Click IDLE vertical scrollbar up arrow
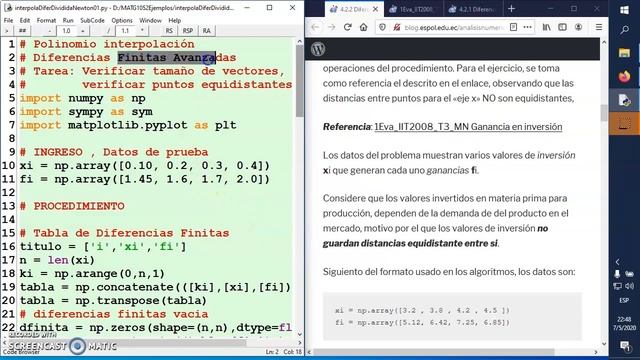The height and width of the screenshot is (360, 640). point(300,42)
